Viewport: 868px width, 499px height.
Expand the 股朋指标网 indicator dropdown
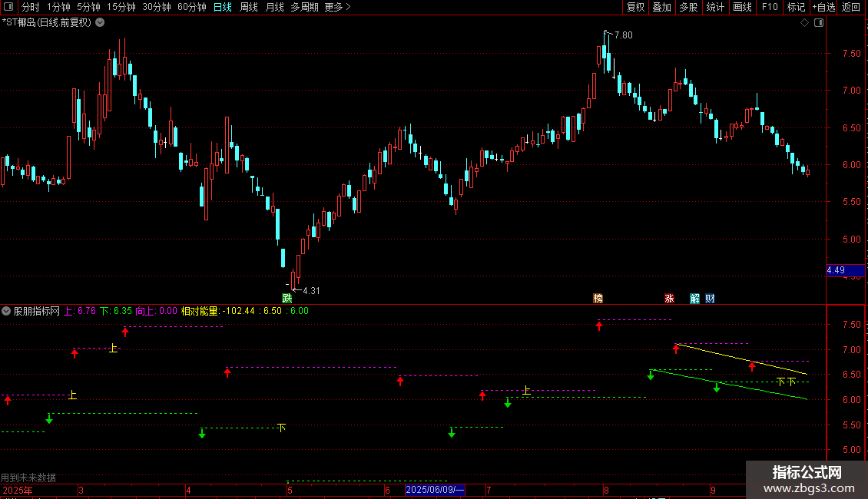6,311
